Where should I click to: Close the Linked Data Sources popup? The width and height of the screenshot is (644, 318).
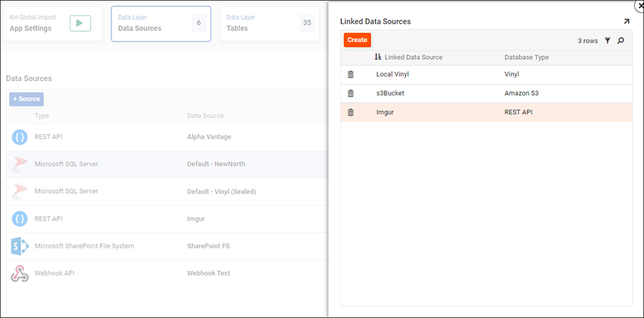(x=637, y=4)
